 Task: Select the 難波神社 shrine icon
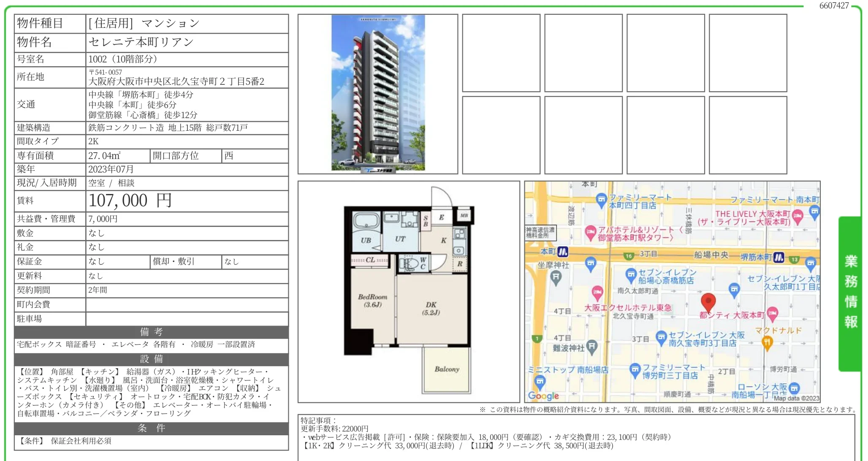(x=592, y=346)
